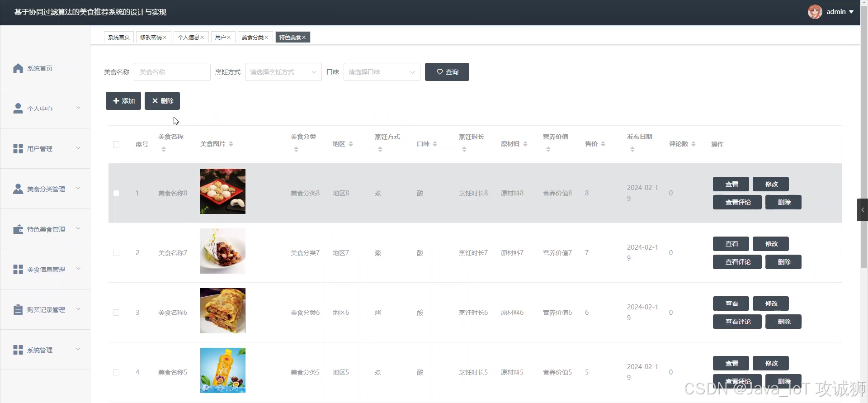This screenshot has height=403, width=868.
Task: Close the 美食分类 tab
Action: 266,38
